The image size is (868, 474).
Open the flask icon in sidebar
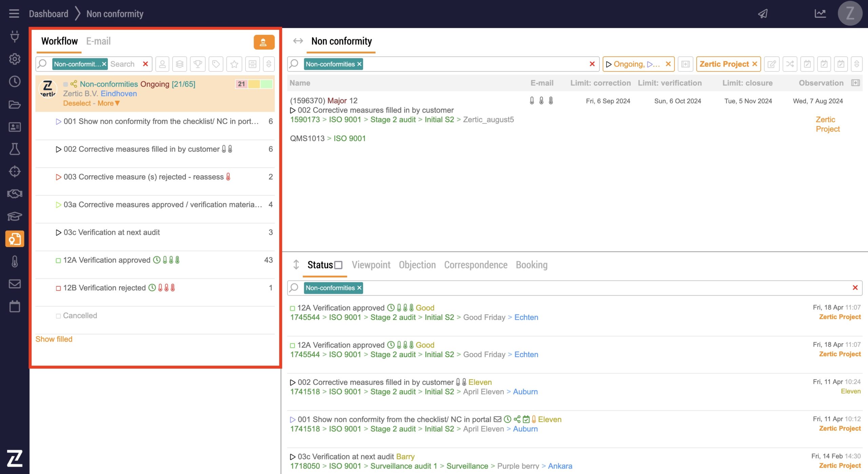(15, 149)
